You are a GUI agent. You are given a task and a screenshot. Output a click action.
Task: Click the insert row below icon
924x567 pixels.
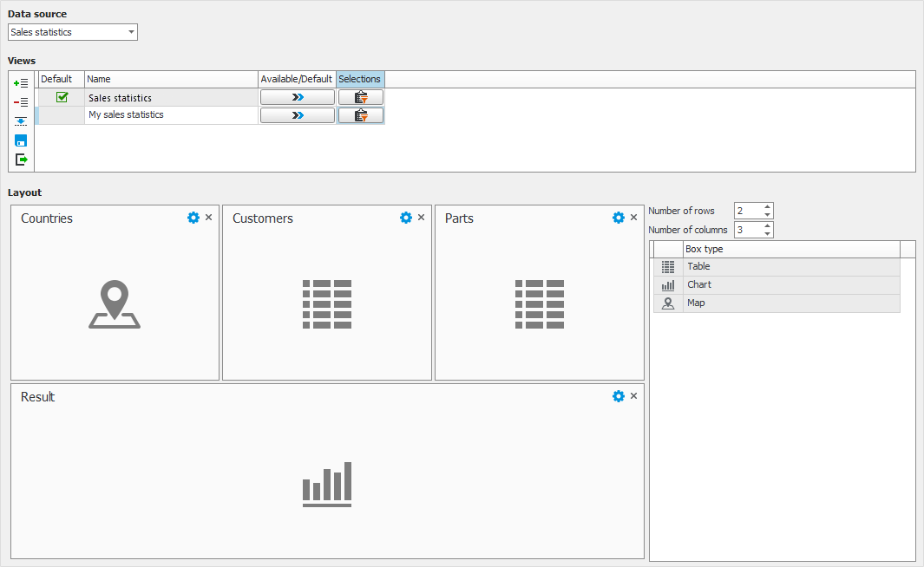click(x=21, y=121)
